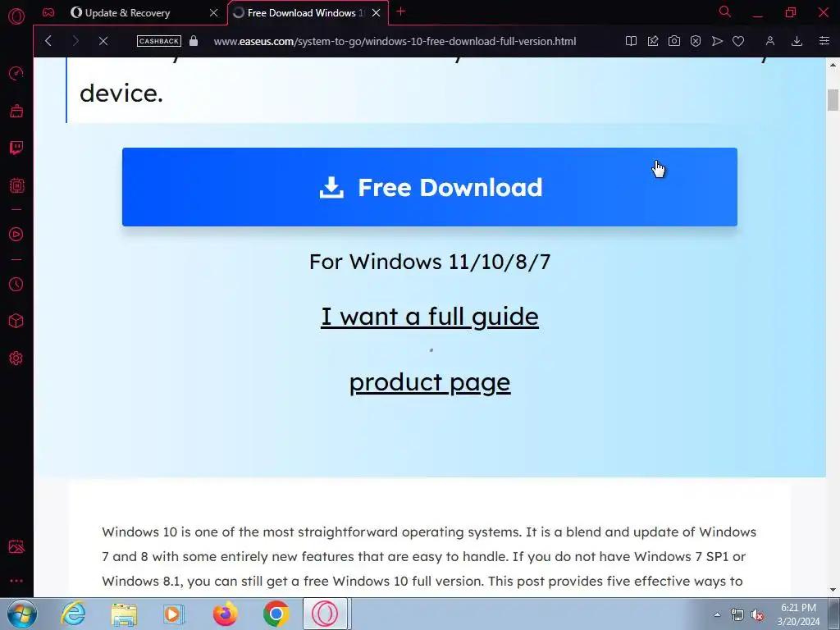Open GX Cleaner icon in sidebar
840x630 pixels.
click(x=16, y=111)
